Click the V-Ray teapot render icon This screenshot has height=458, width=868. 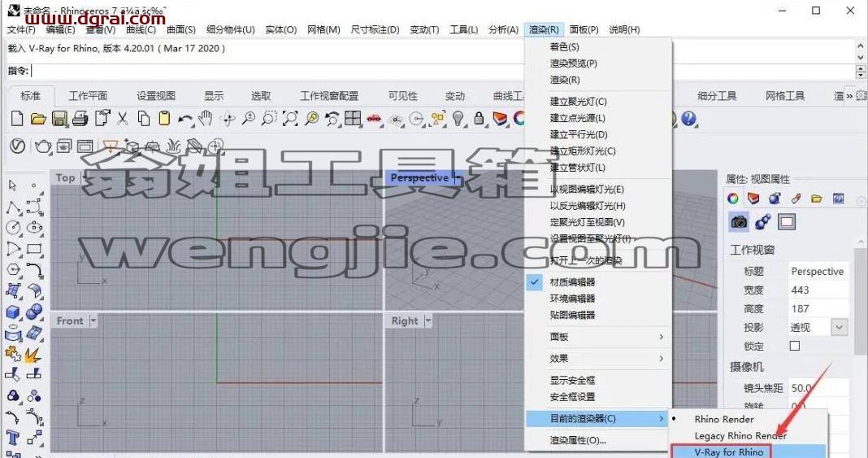43,146
